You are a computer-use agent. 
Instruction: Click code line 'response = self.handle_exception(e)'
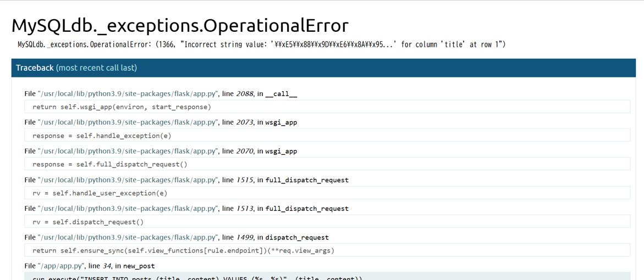click(x=327, y=135)
